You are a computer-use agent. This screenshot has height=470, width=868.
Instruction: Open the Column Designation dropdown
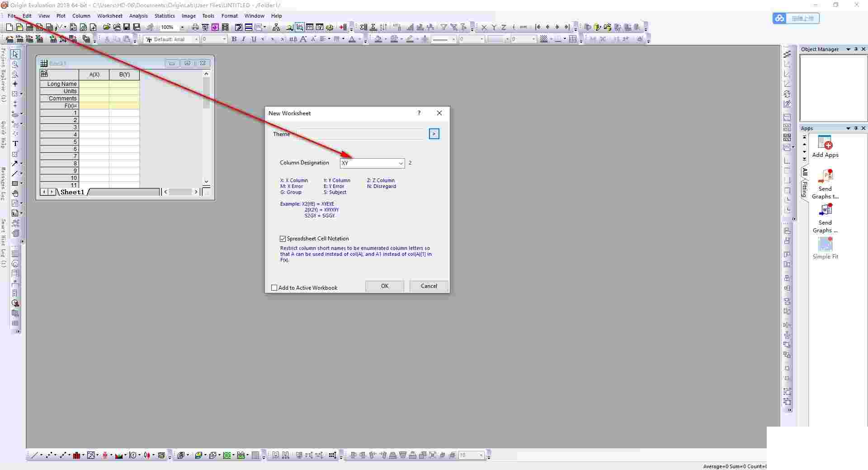coord(401,163)
